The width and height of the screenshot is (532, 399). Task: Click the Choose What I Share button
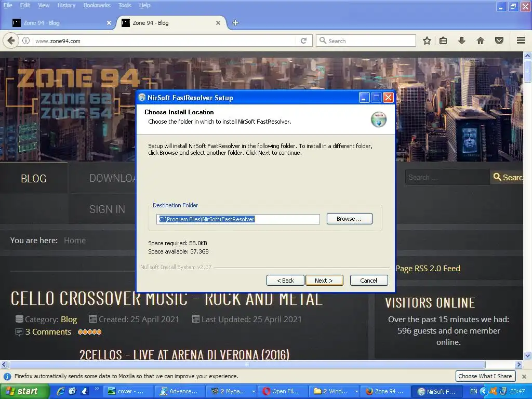point(485,376)
